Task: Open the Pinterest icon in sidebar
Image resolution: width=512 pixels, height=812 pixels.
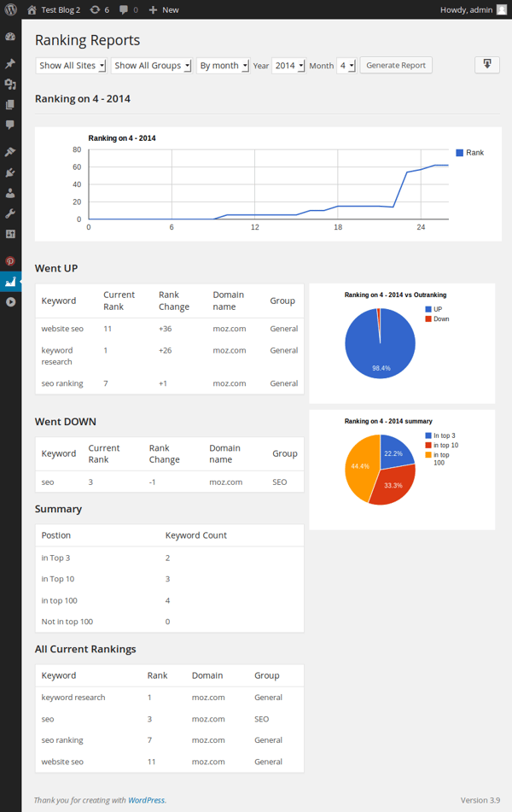Action: click(x=10, y=261)
